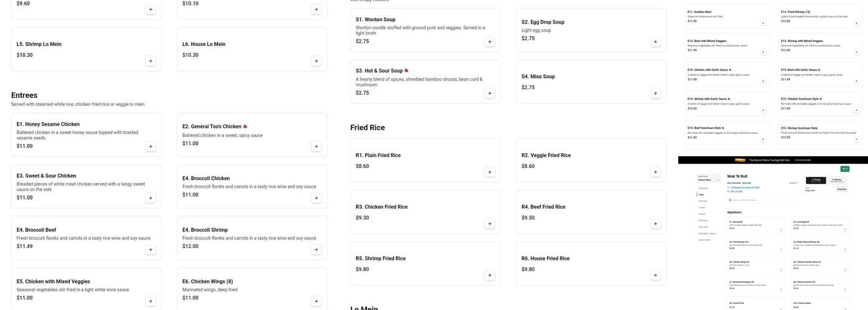Click plus on L5. Shrimp Lo Mein
Image resolution: width=868 pixels, height=310 pixels.
point(151,61)
